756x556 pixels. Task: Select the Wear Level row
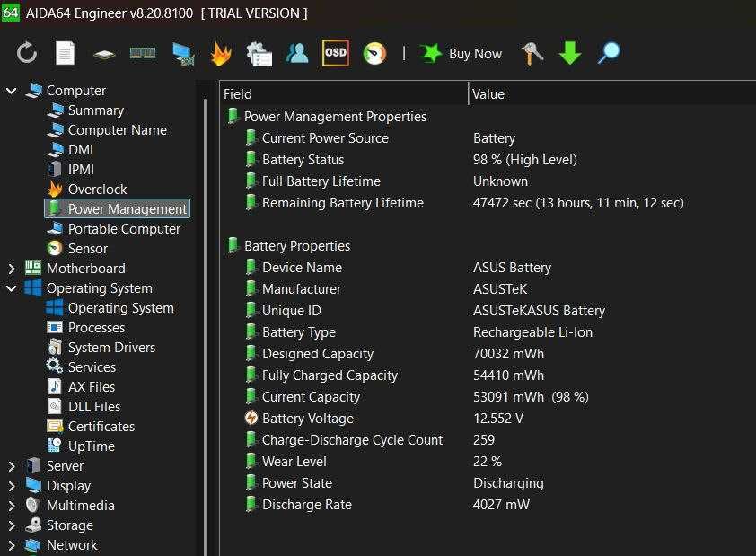pos(488,462)
